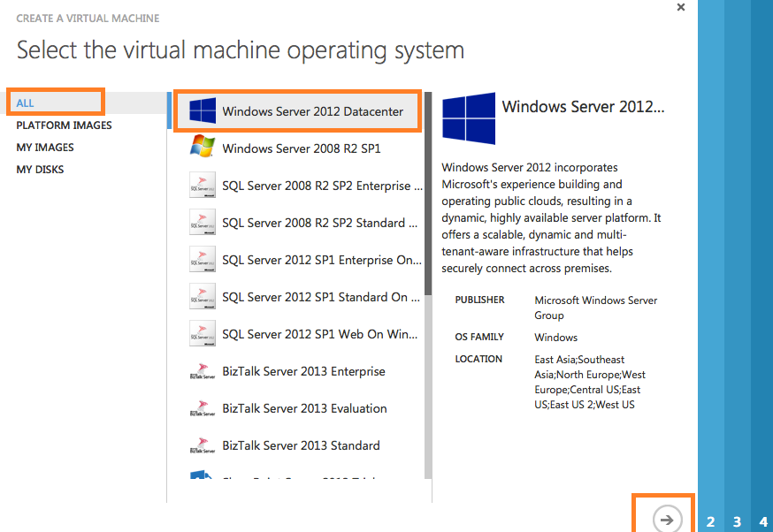The image size is (773, 532).
Task: Click the Microsoft Windows Server Group publisher value
Action: [x=595, y=308]
